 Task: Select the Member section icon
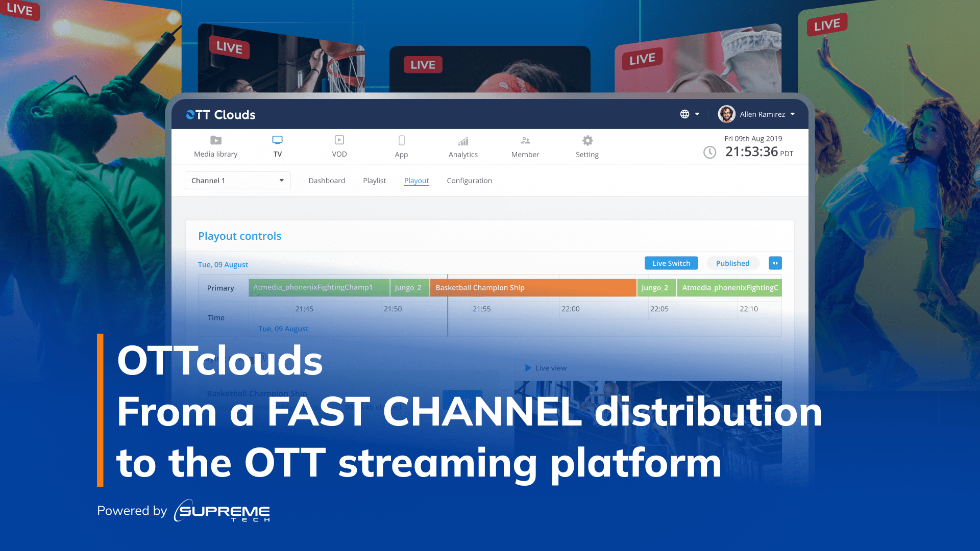click(525, 146)
